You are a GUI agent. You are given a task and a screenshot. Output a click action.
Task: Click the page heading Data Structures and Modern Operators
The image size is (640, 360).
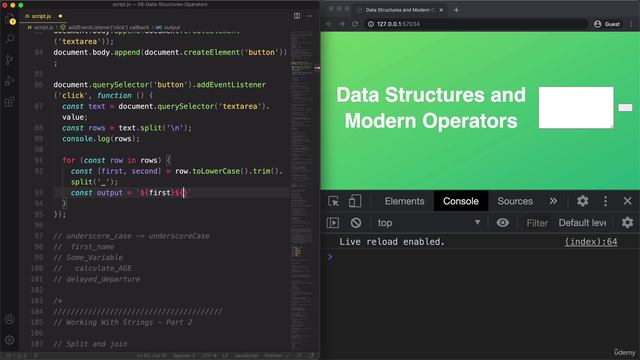431,107
